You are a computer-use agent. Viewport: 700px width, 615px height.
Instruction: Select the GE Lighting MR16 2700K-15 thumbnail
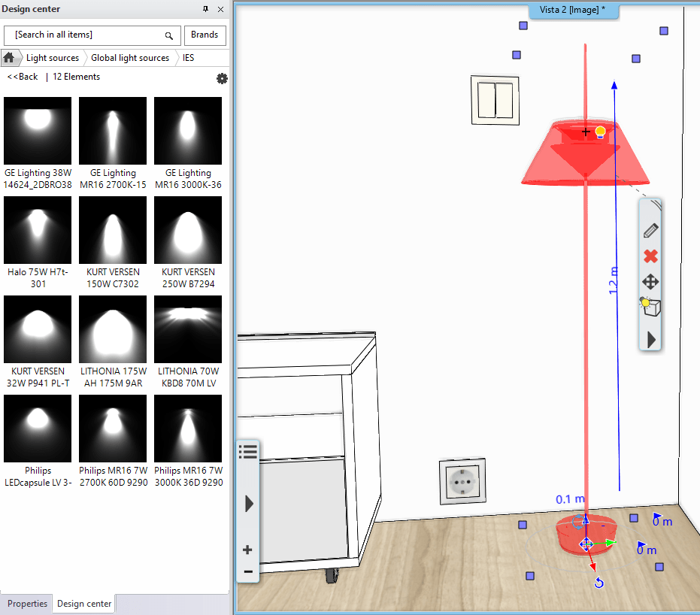tap(112, 130)
